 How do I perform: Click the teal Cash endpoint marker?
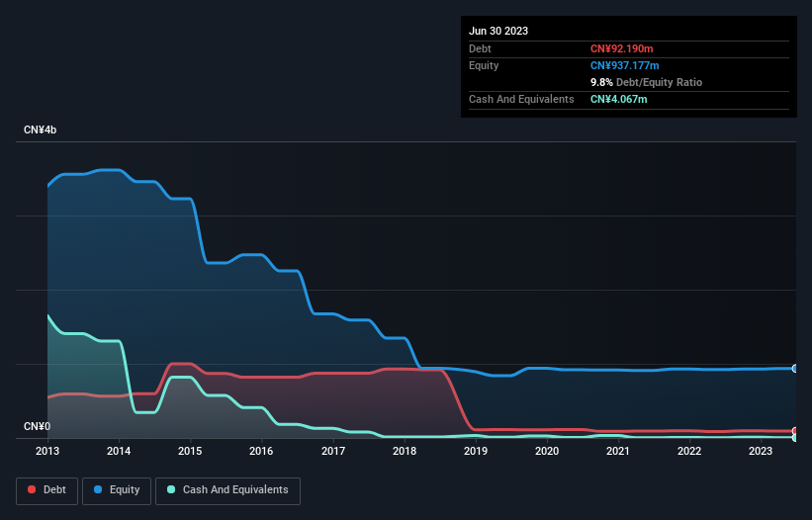[x=795, y=438]
